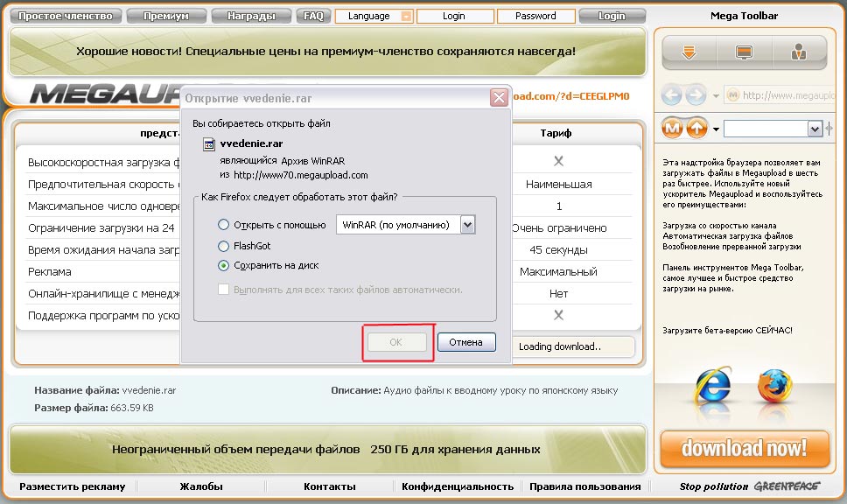Click the Очень ограничено table cell

click(559, 228)
